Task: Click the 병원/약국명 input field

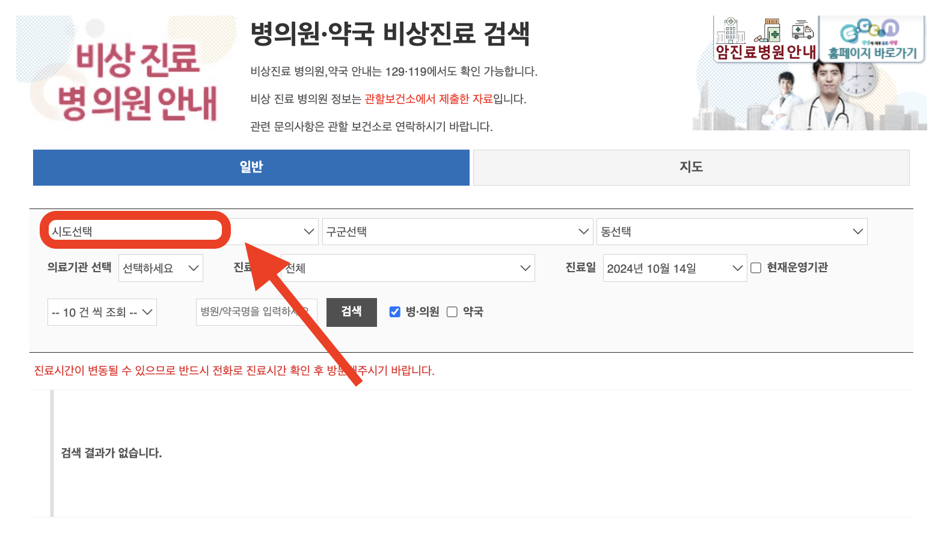Action: pyautogui.click(x=256, y=312)
